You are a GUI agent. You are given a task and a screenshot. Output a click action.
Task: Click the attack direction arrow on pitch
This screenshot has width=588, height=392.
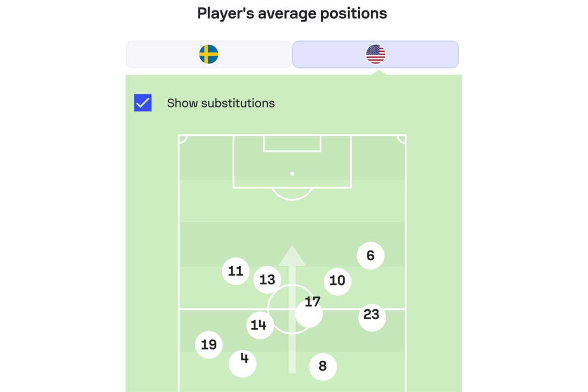pyautogui.click(x=292, y=309)
